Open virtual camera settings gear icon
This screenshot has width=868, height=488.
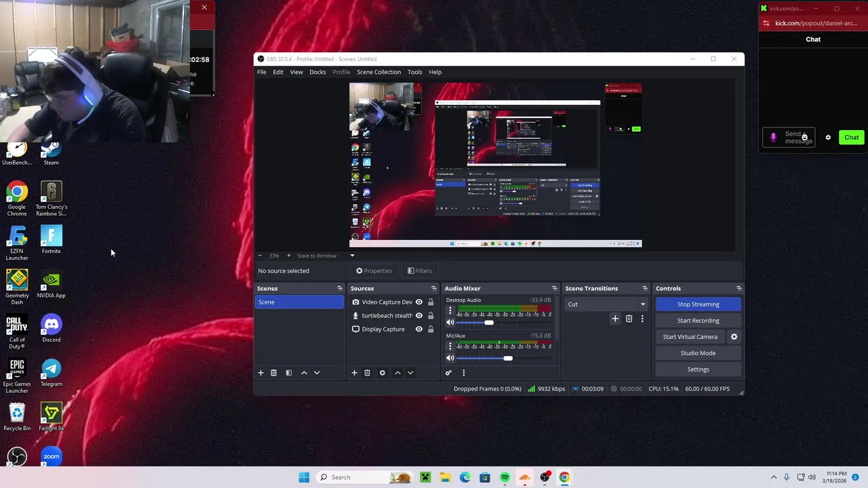coord(734,337)
